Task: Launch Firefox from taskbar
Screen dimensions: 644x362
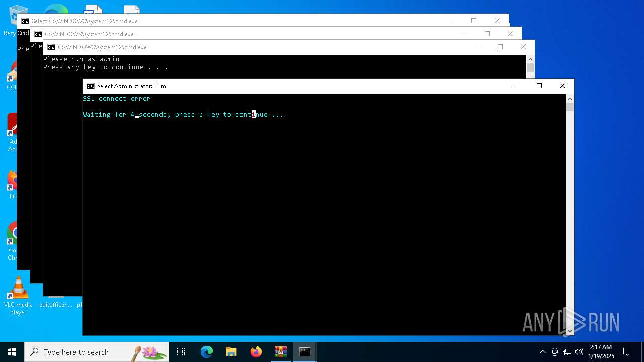Action: tap(256, 352)
